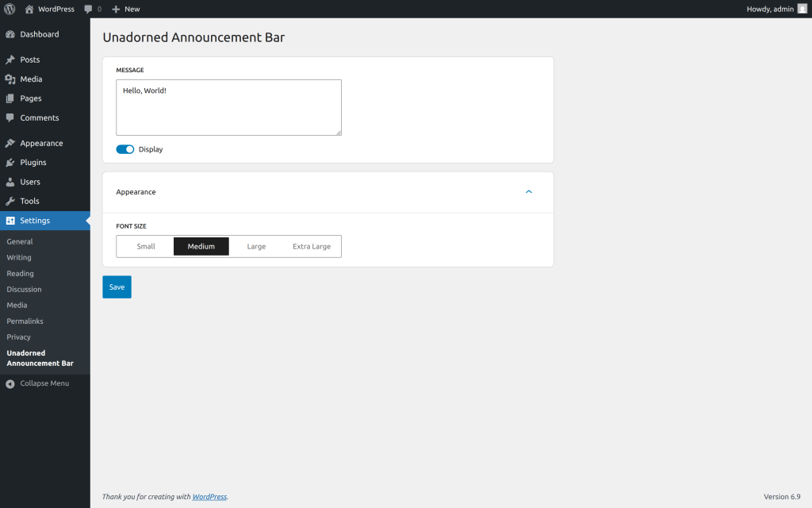
Task: Open the Permalinks settings submenu item
Action: click(x=25, y=321)
